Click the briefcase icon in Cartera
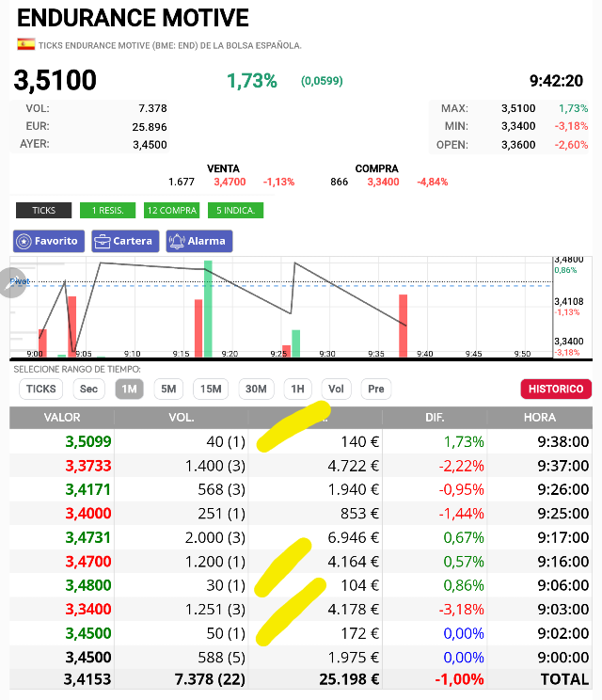 103,242
